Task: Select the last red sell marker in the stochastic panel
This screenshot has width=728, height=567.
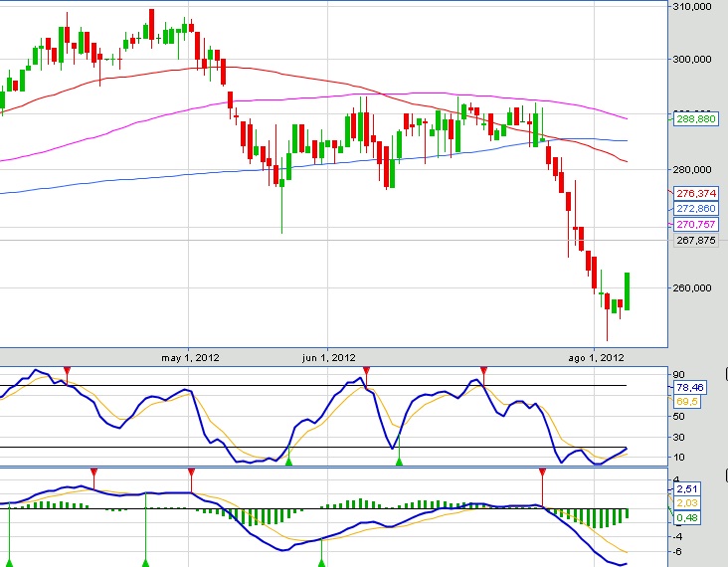Action: point(483,371)
